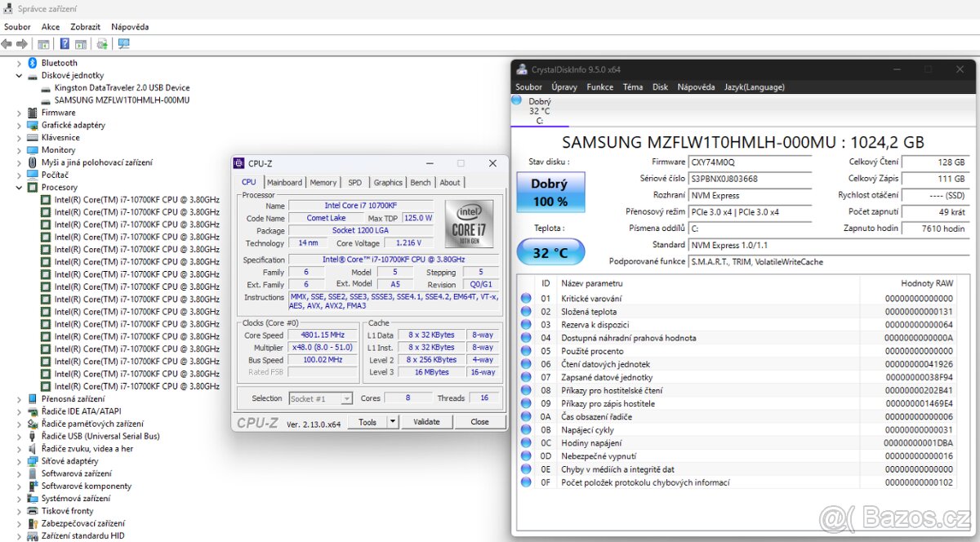
Task: Collapse the Procesory tree branch
Action: [18, 187]
